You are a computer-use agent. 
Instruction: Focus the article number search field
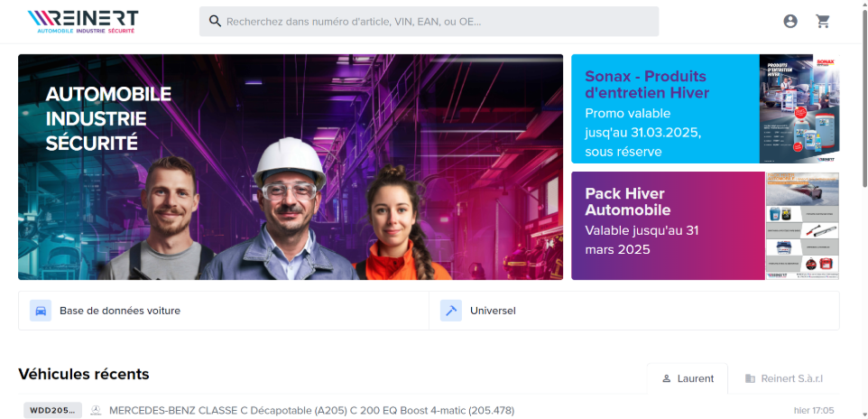[433, 22]
